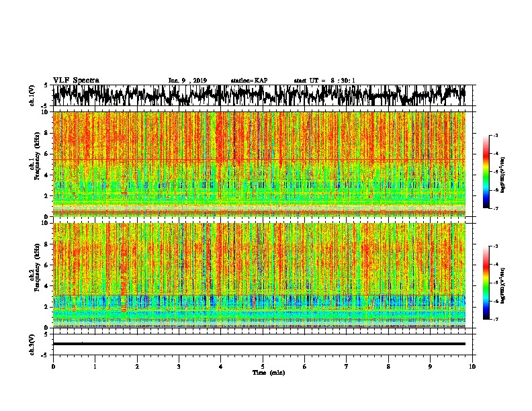Image resolution: width=532 pixels, height=411 pixels.
Task: Click ch.2 frequency tick label "6"
Action: point(47,265)
